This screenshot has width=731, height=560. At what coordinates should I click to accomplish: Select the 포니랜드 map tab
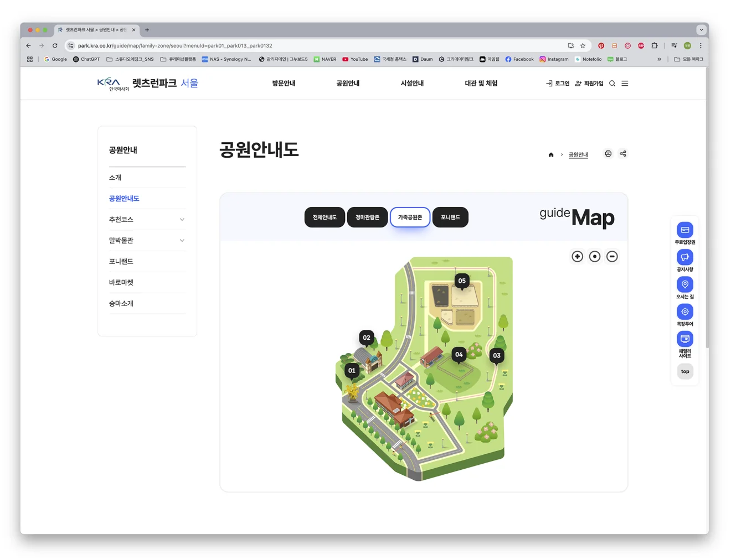click(x=450, y=217)
